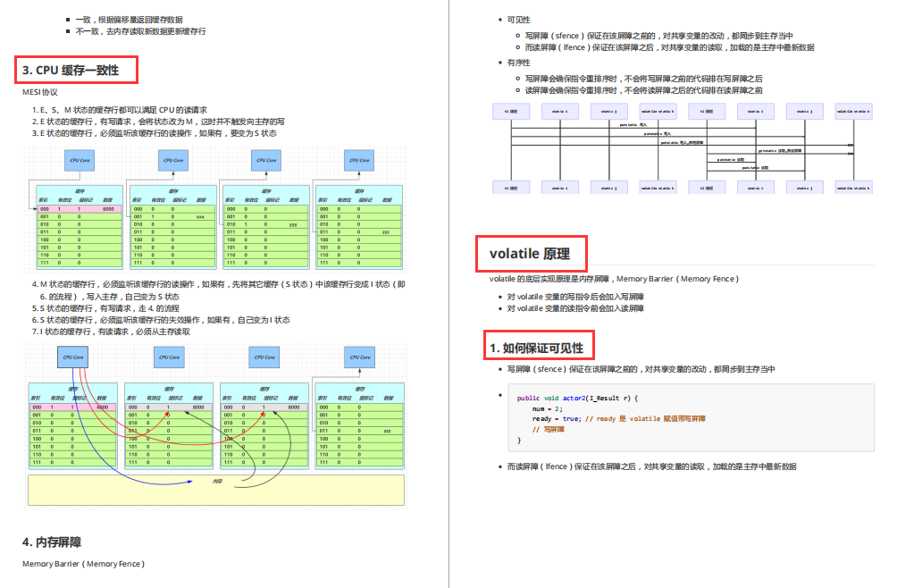Click bullet "对 volatile 变量的写指令后会加入写屏障"

[575, 297]
